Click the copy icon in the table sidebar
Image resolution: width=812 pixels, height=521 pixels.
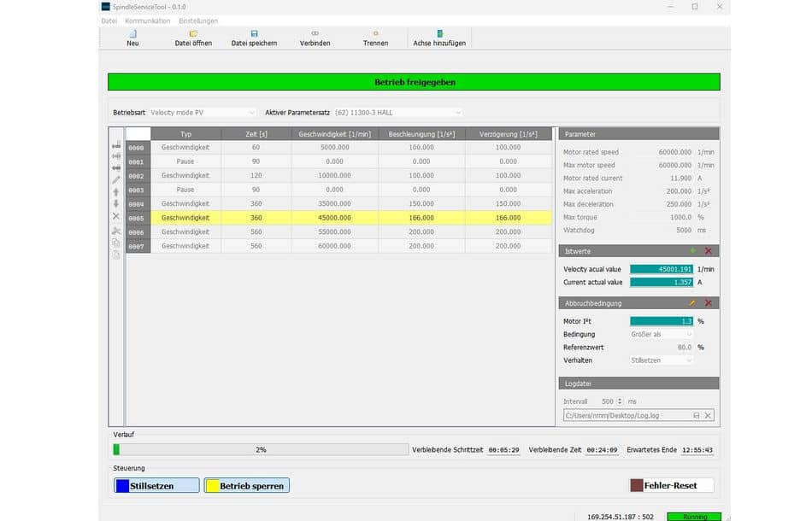116,243
